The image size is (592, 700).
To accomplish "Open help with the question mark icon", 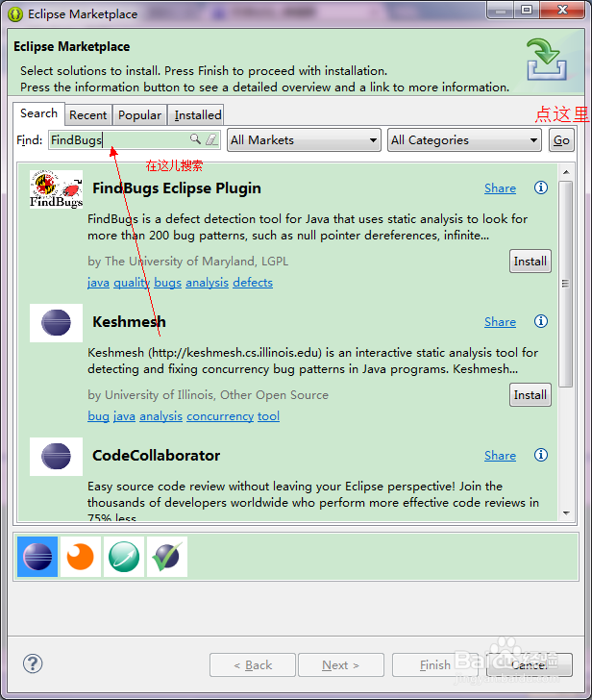I will [33, 663].
